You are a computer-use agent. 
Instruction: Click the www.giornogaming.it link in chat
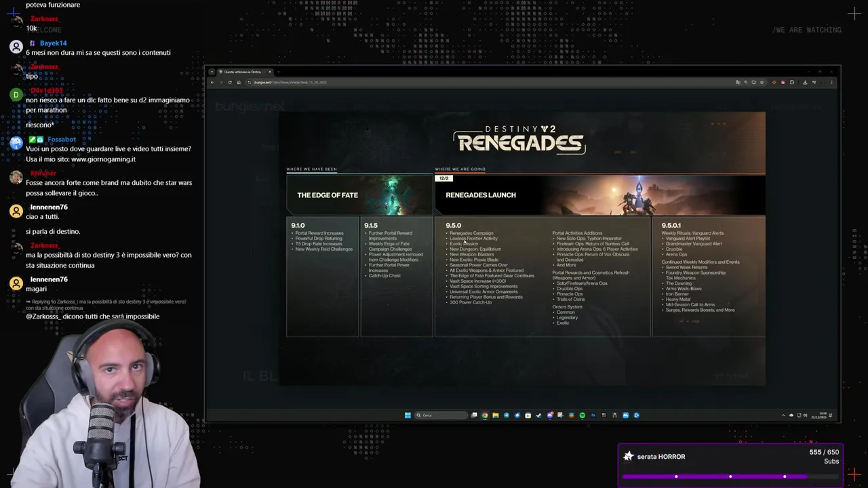(x=103, y=159)
